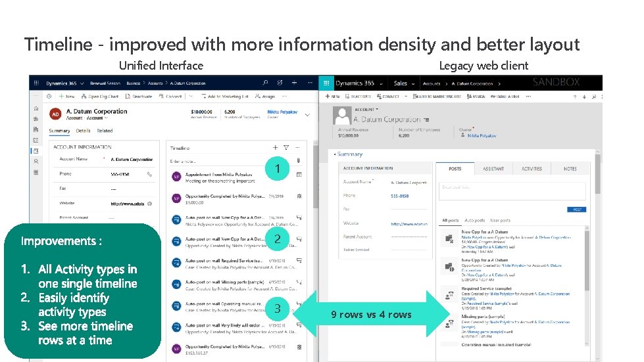Click the pop-out icon in legacy command bar
The image size is (644, 362).
(594, 97)
